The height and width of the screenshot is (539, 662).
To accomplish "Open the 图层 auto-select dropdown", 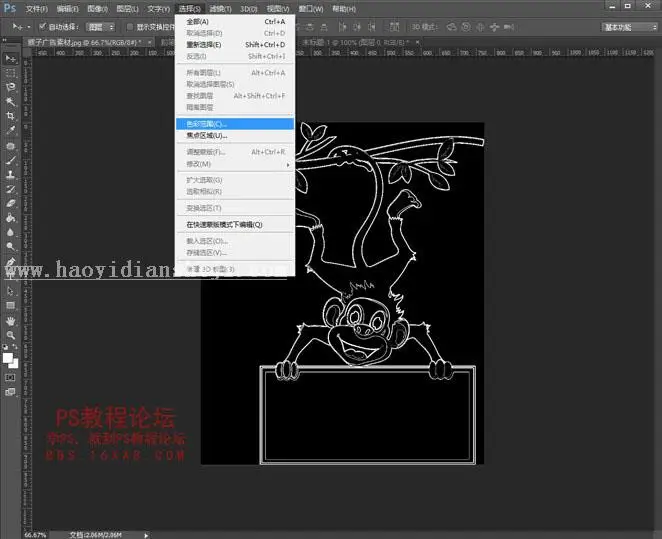I will coord(100,27).
